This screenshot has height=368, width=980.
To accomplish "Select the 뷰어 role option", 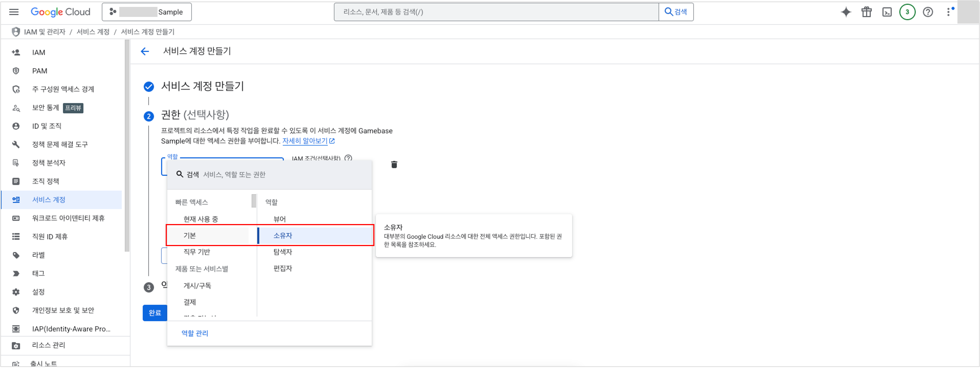I will click(280, 219).
